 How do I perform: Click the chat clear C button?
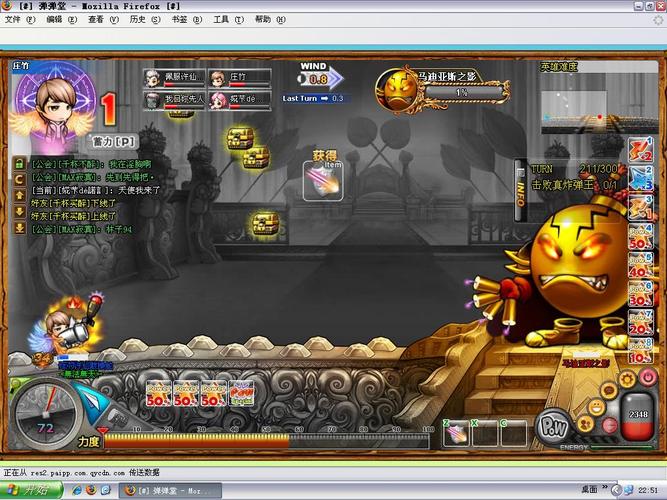tap(19, 176)
